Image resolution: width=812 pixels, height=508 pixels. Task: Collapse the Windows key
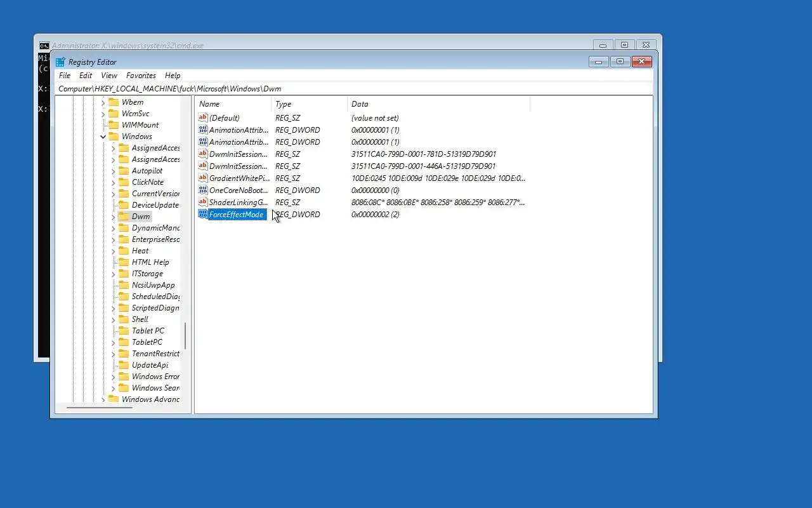coord(103,137)
